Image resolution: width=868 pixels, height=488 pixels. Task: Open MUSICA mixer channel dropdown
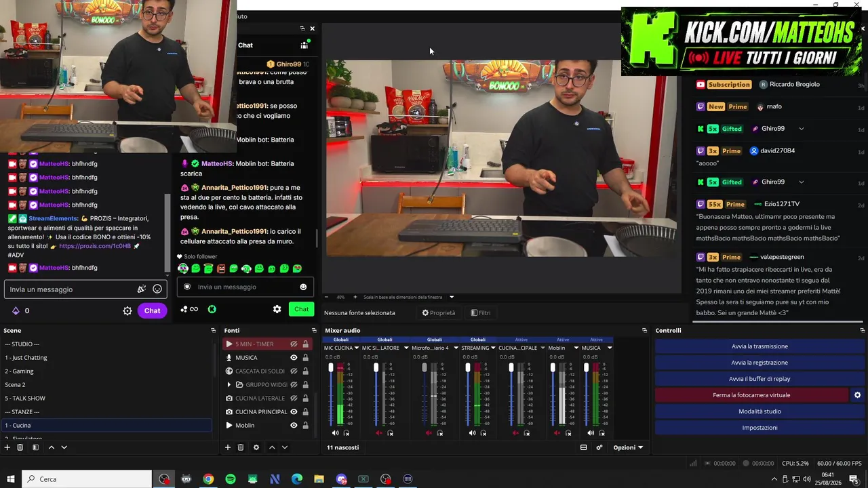point(610,348)
